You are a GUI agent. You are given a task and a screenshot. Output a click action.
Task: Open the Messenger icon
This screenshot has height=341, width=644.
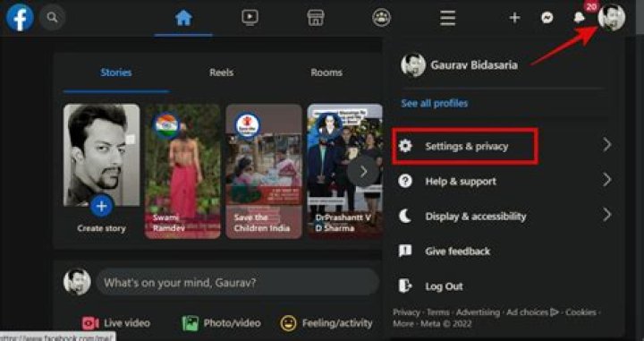coord(547,18)
